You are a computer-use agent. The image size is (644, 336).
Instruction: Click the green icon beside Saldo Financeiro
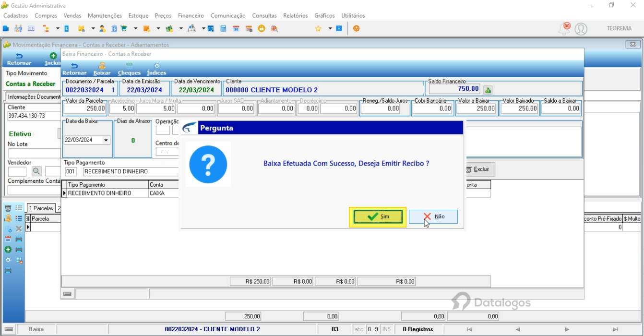click(488, 90)
